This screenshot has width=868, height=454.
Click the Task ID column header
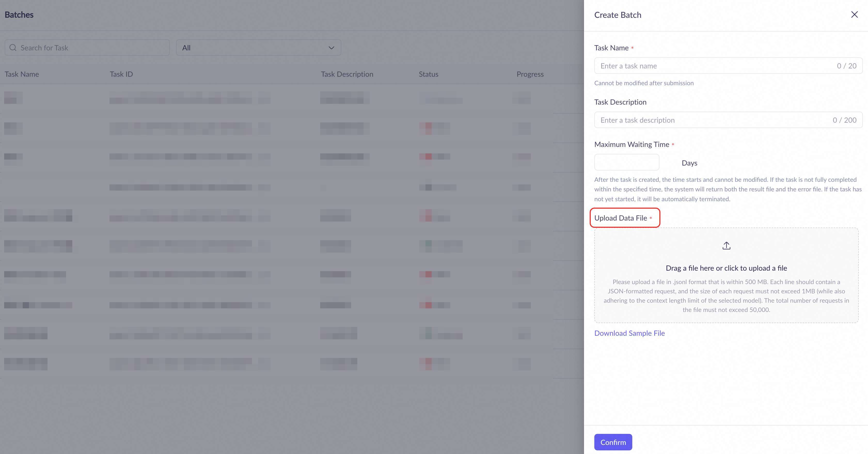pos(121,74)
